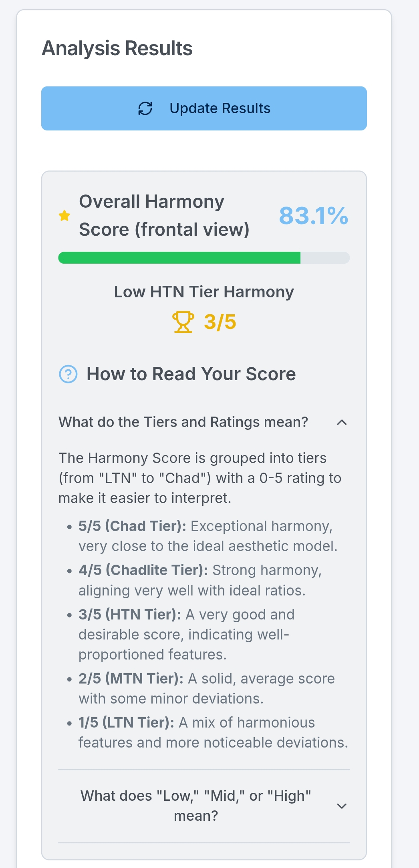Viewport: 419px width, 868px height.
Task: Click the 2/5 (MTN Tier) list entry
Action: tap(207, 689)
